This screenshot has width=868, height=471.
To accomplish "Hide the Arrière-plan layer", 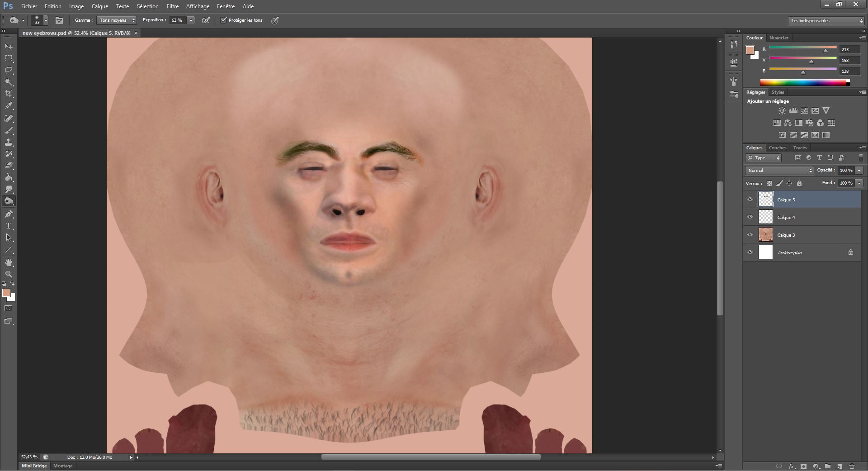I will tap(750, 252).
